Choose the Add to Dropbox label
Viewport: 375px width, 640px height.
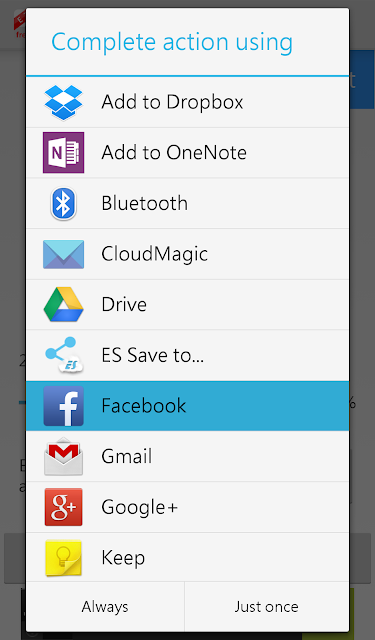point(172,102)
